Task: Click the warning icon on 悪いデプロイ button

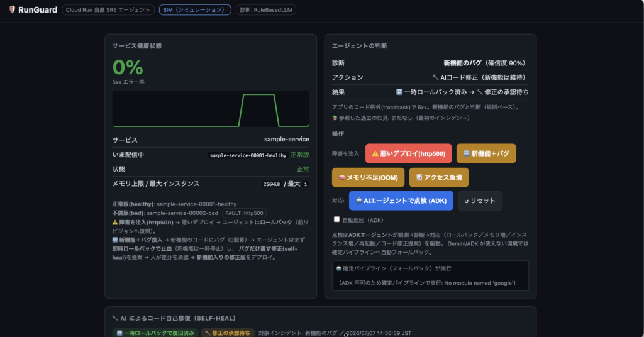Action: (375, 153)
